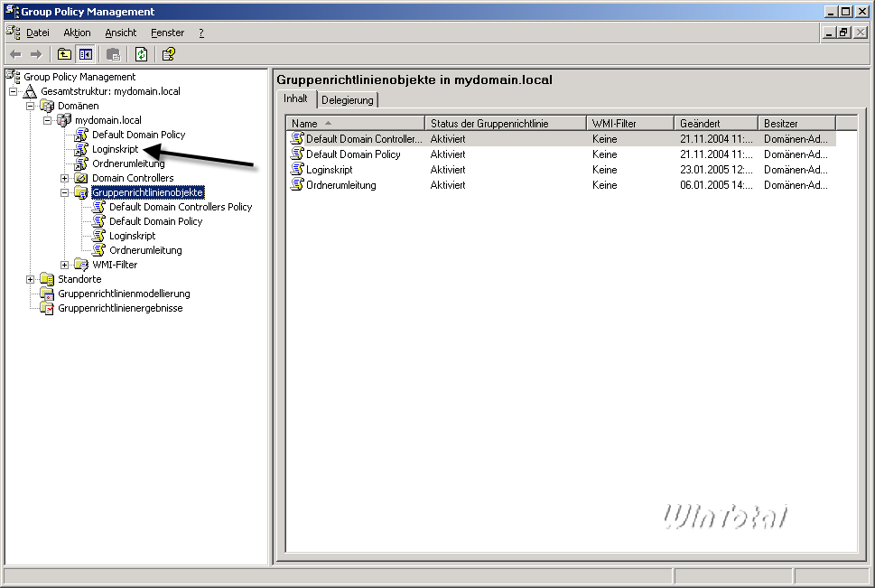Expand the Domain Controllers node
This screenshot has width=875, height=588.
(65, 179)
